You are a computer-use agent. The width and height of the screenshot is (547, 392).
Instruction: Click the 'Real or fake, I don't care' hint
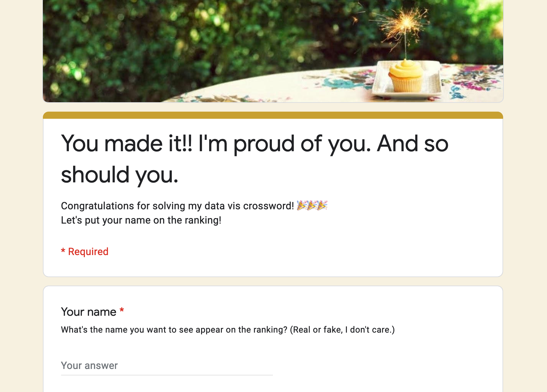(342, 330)
